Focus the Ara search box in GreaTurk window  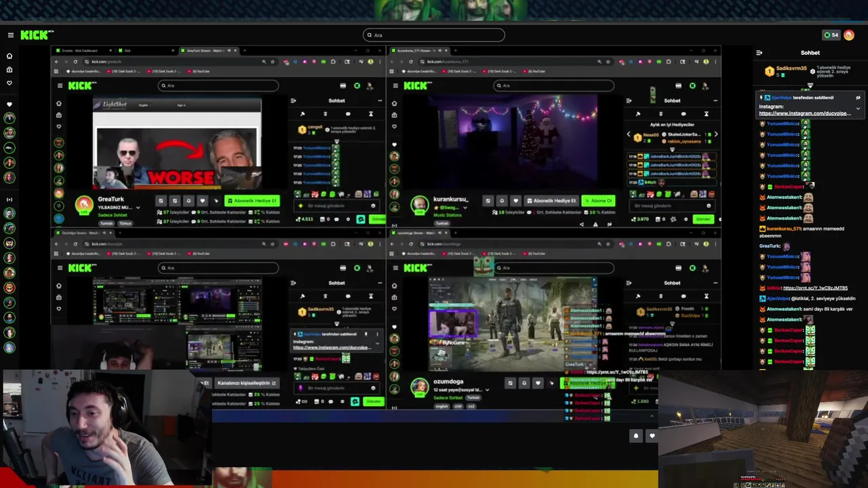coord(218,85)
